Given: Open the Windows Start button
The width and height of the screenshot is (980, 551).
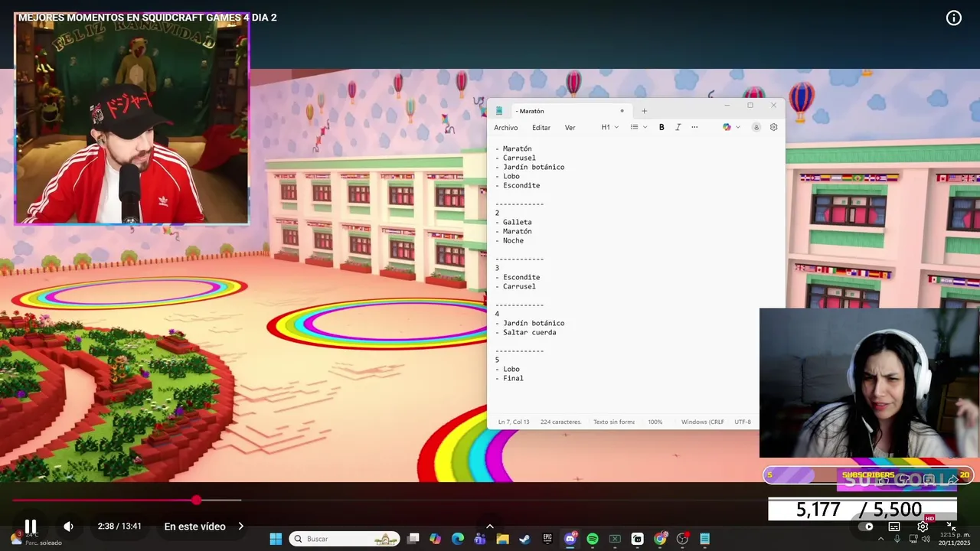Looking at the screenshot, I should click(276, 539).
